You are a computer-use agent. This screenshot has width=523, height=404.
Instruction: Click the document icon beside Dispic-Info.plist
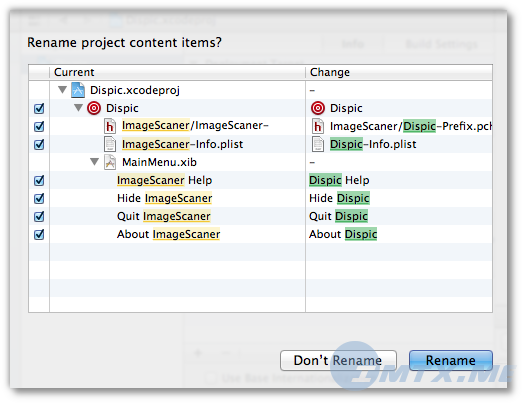(x=318, y=144)
